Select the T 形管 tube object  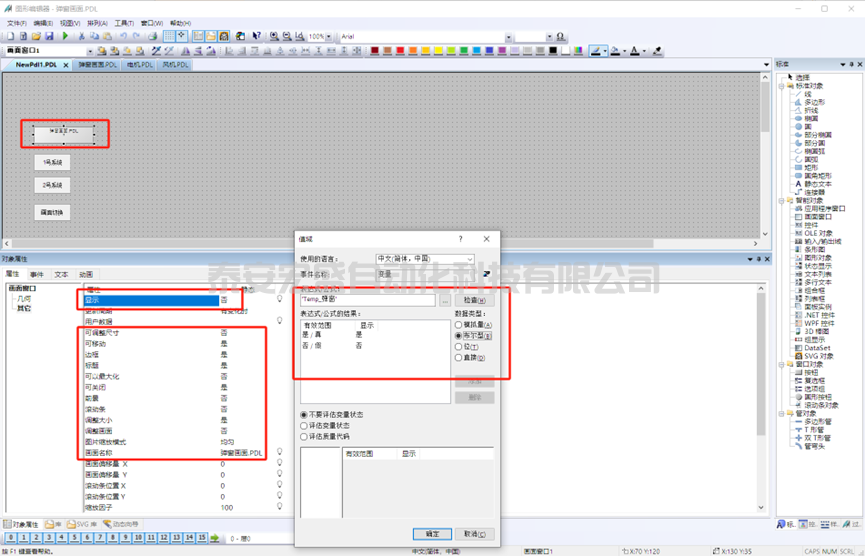click(x=817, y=430)
